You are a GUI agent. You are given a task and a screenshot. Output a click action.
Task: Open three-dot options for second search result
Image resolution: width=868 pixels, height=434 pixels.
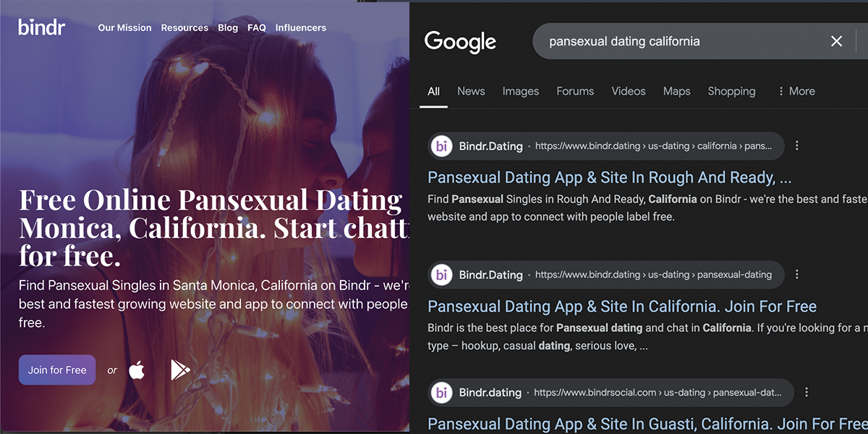[x=797, y=275]
